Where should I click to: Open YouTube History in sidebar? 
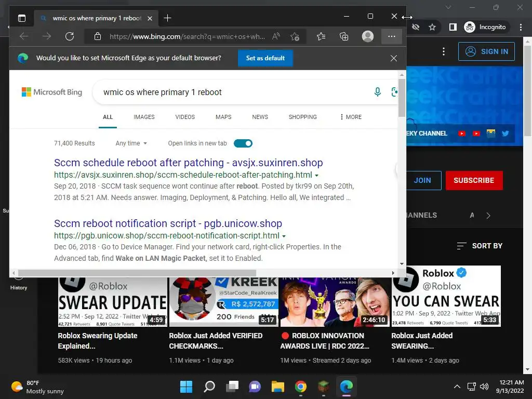(x=19, y=284)
